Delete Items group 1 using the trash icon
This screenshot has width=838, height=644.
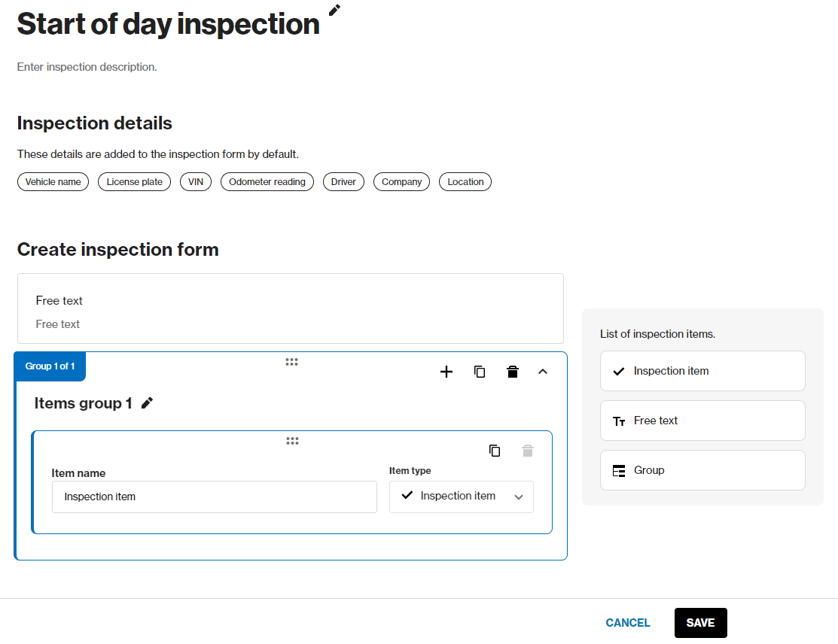pos(513,372)
